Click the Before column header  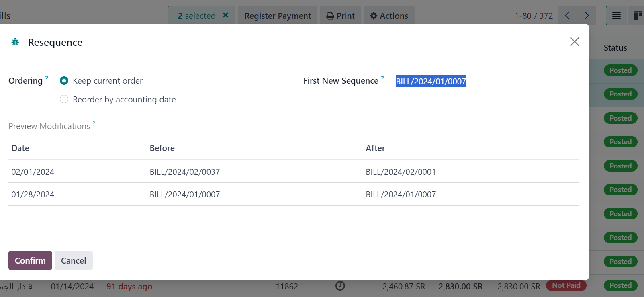click(162, 148)
